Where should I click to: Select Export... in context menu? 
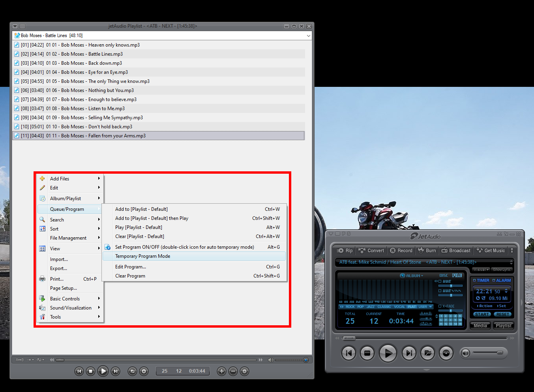[71, 268]
